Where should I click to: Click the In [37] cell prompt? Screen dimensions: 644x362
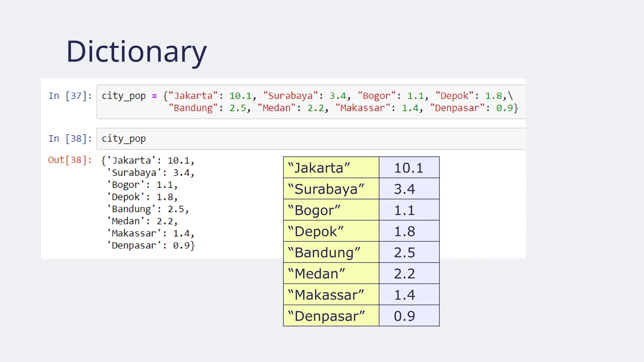[x=70, y=96]
